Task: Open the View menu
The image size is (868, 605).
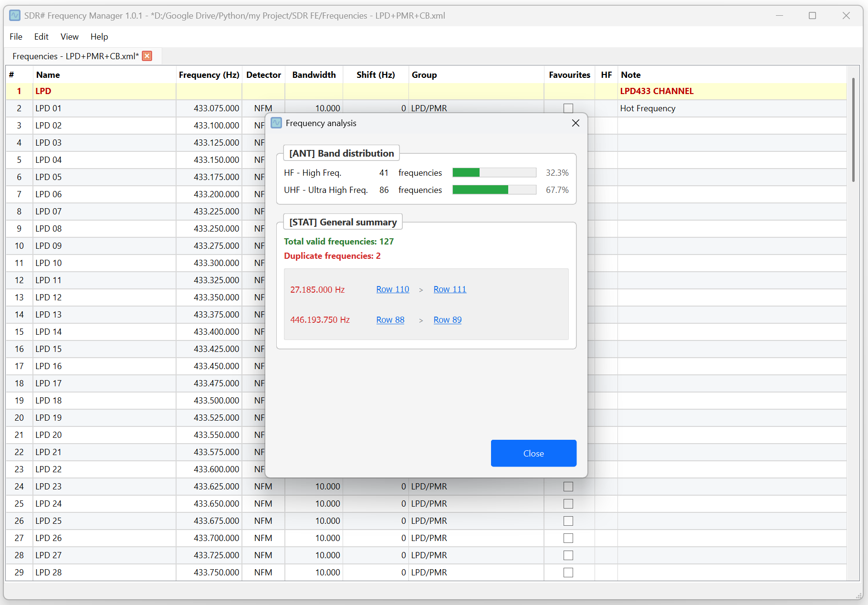Action: (x=69, y=37)
